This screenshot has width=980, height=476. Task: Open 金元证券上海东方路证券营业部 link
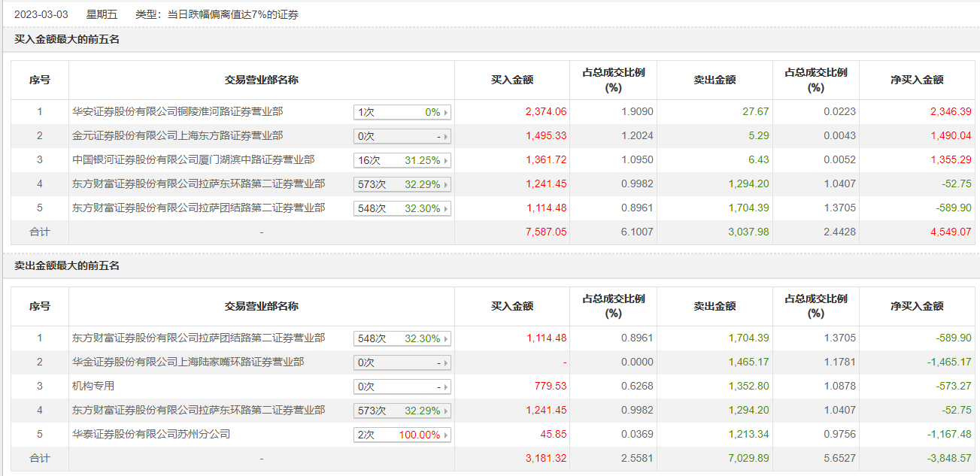coord(177,135)
